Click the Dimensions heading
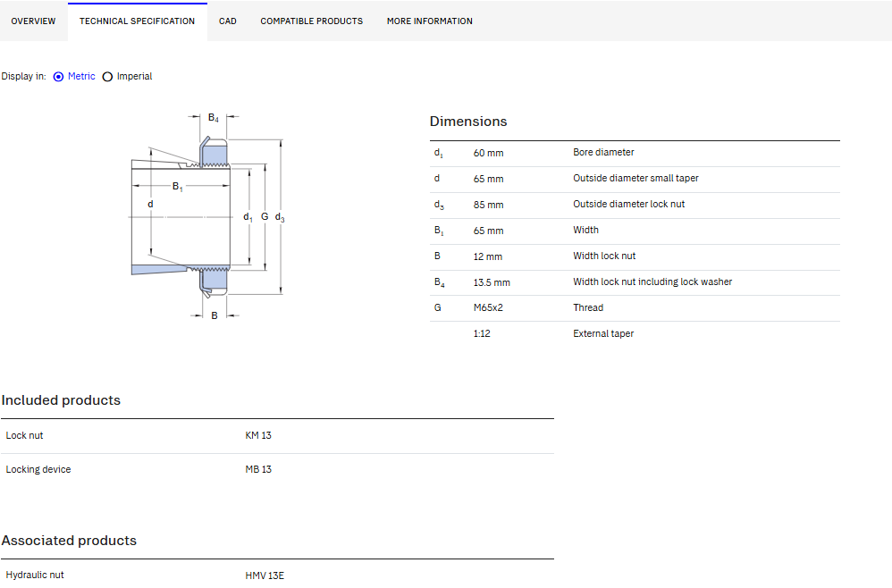Viewport: 892px width, 588px height. pos(468,122)
